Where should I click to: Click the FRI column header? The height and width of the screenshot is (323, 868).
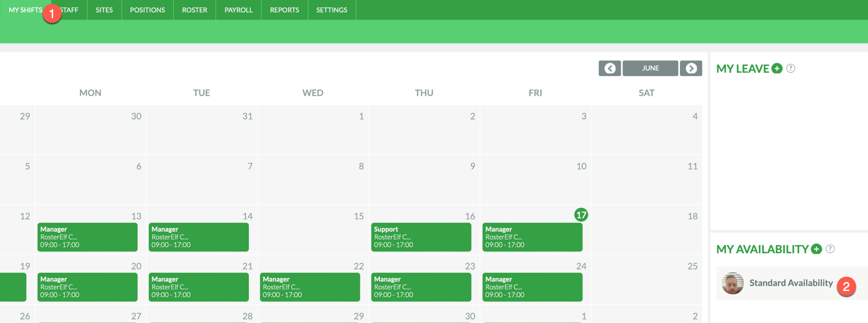tap(535, 93)
